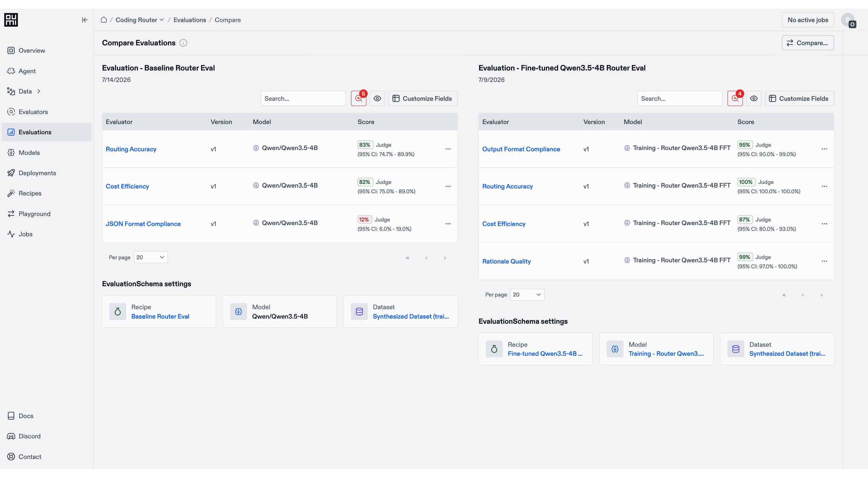Click the 12% score badge
This screenshot has height=478, width=868.
364,219
